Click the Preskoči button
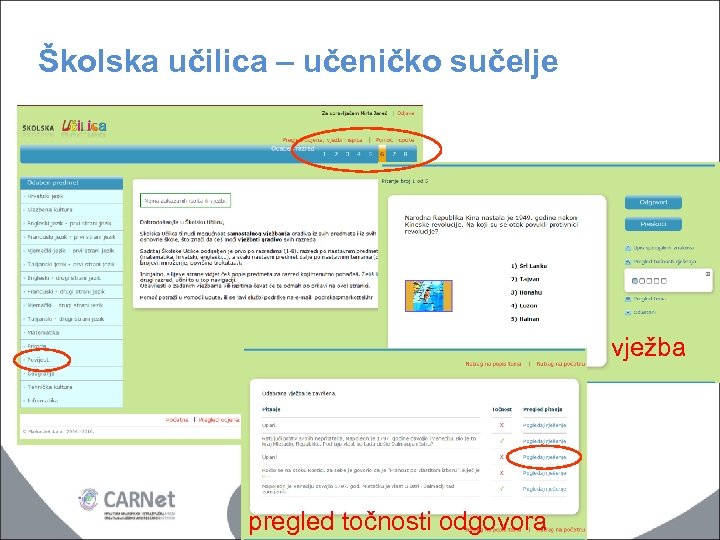The image size is (720, 540). point(653,224)
